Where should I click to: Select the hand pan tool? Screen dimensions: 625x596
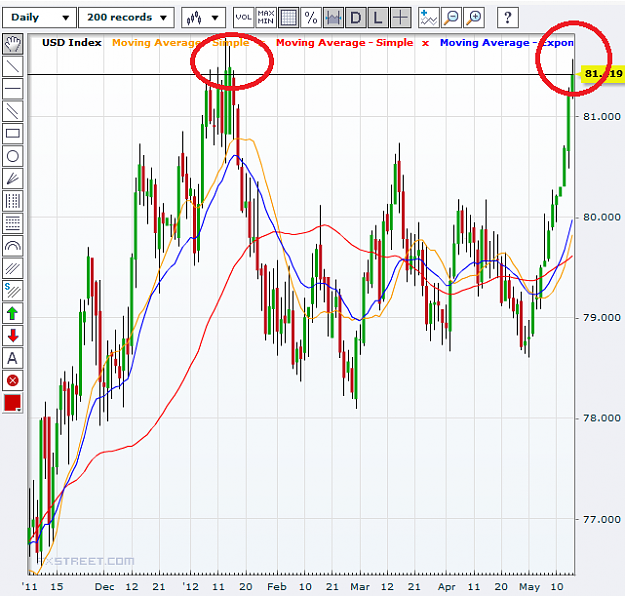point(12,44)
